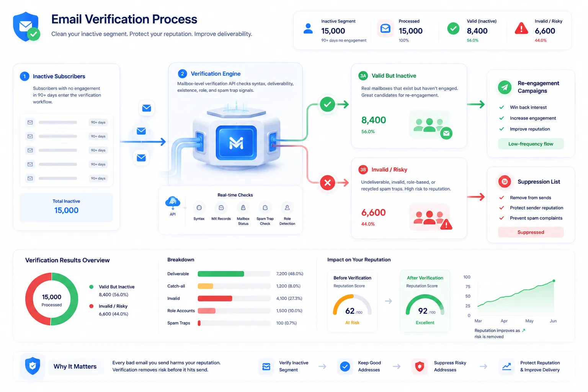Click the Protect Reputation chart icon

pos(506,366)
